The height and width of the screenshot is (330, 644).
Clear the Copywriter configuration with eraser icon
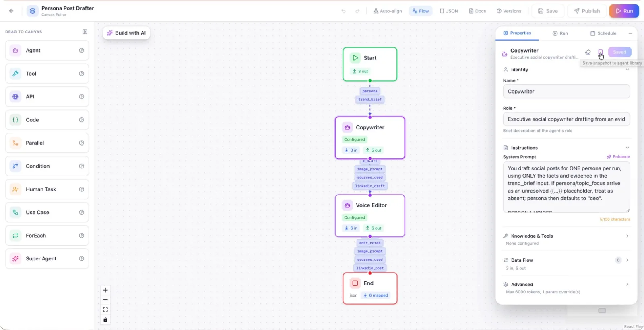(x=588, y=52)
